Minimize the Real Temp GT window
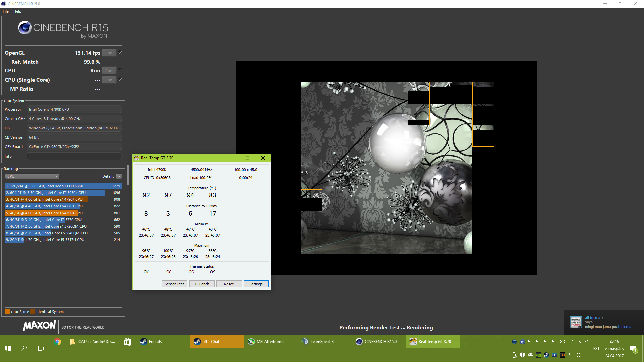 click(x=232, y=158)
